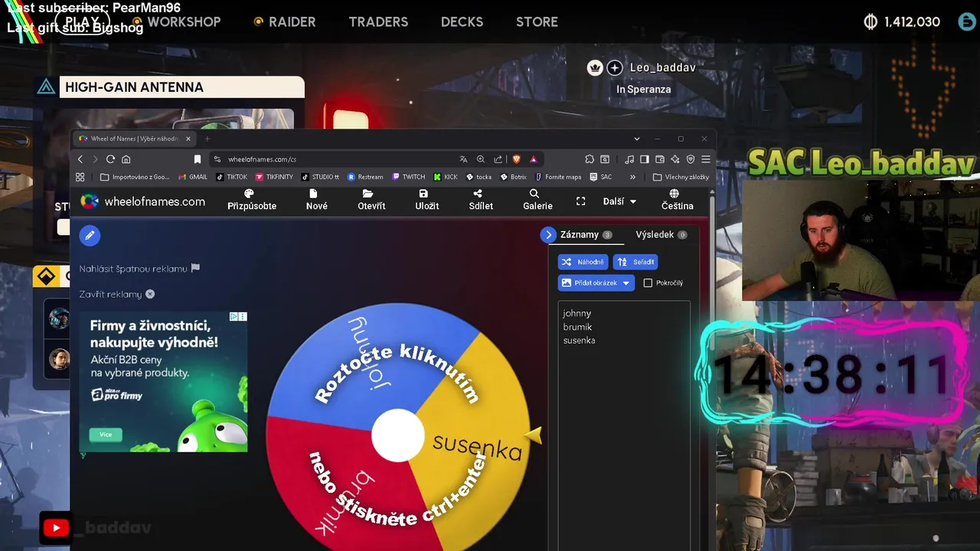Open the TWITCH bookmark

409,177
